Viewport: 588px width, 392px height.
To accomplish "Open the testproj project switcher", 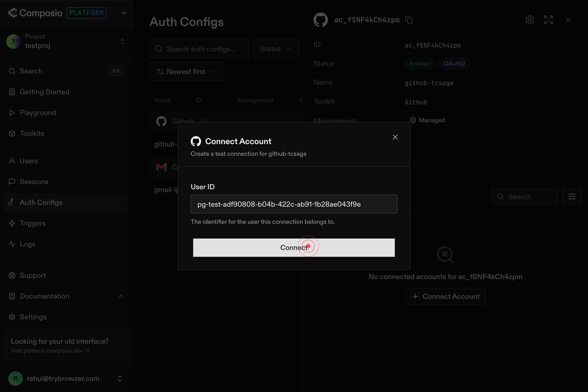I will tap(66, 42).
